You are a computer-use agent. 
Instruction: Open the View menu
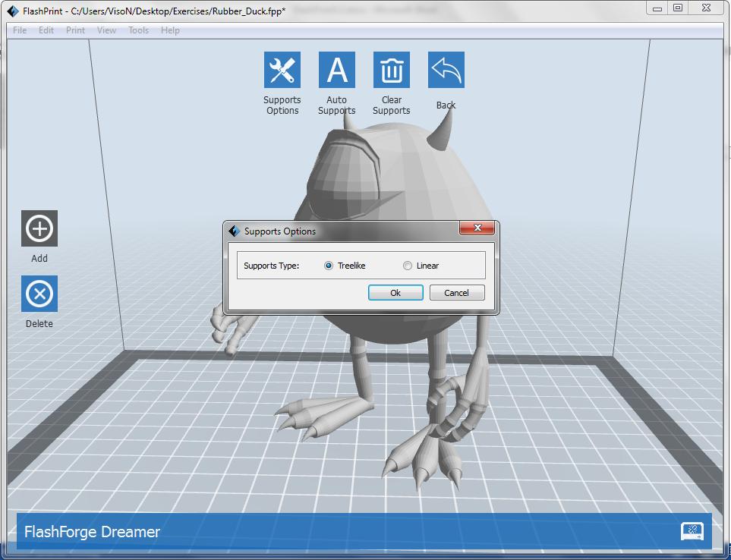click(x=106, y=30)
